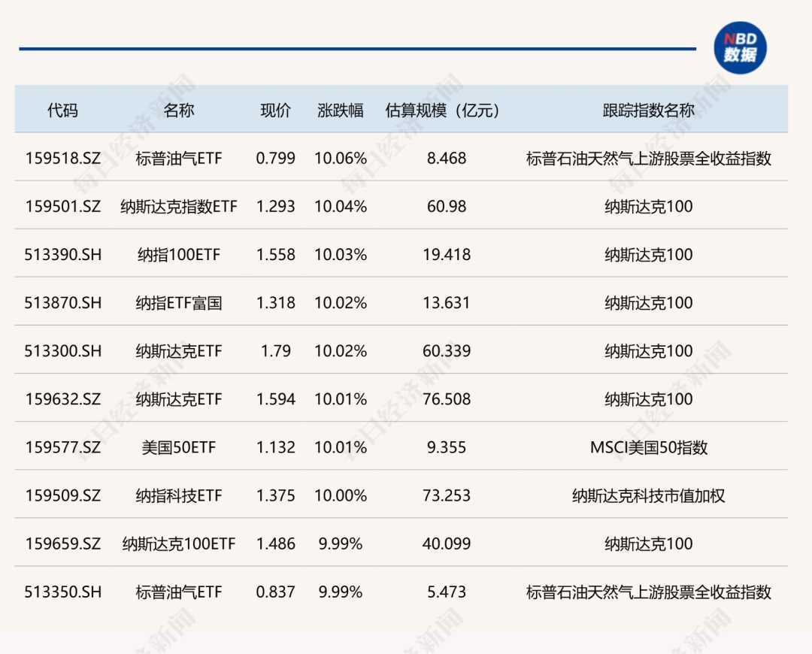Open the 美国50ETF row name
Image resolution: width=812 pixels, height=654 pixels.
[179, 447]
